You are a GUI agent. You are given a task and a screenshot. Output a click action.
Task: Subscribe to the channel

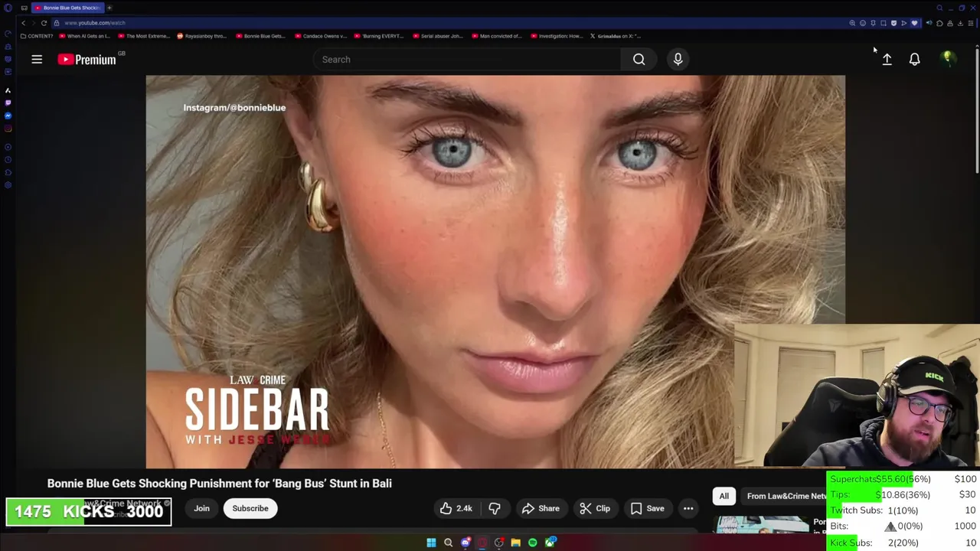[250, 508]
